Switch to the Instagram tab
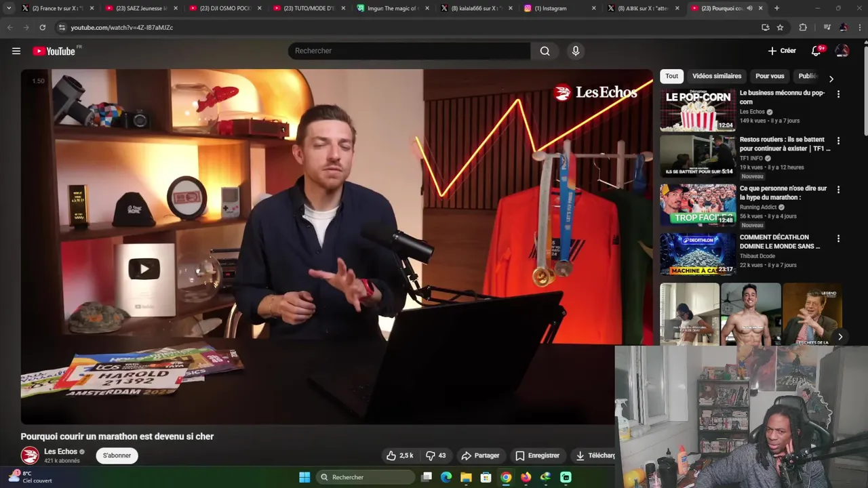This screenshot has width=868, height=488. tap(561, 8)
